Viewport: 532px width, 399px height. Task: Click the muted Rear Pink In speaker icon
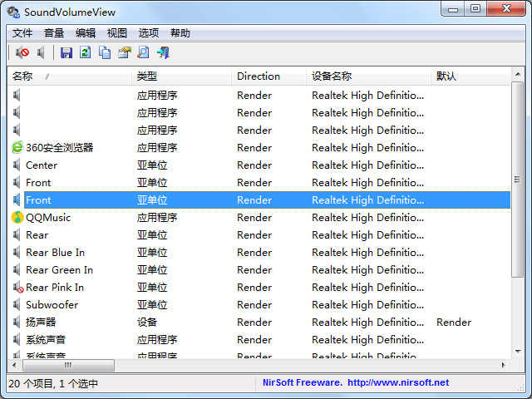18,288
